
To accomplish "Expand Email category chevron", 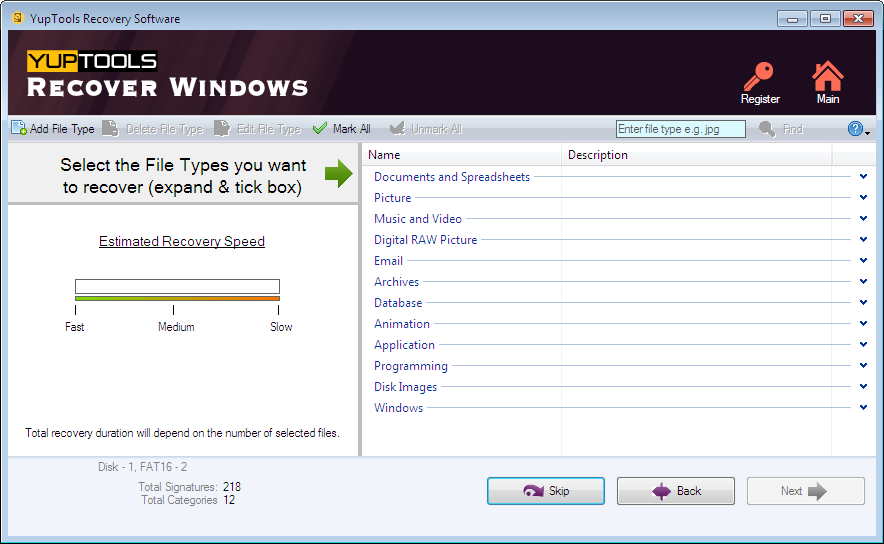I will tap(863, 260).
